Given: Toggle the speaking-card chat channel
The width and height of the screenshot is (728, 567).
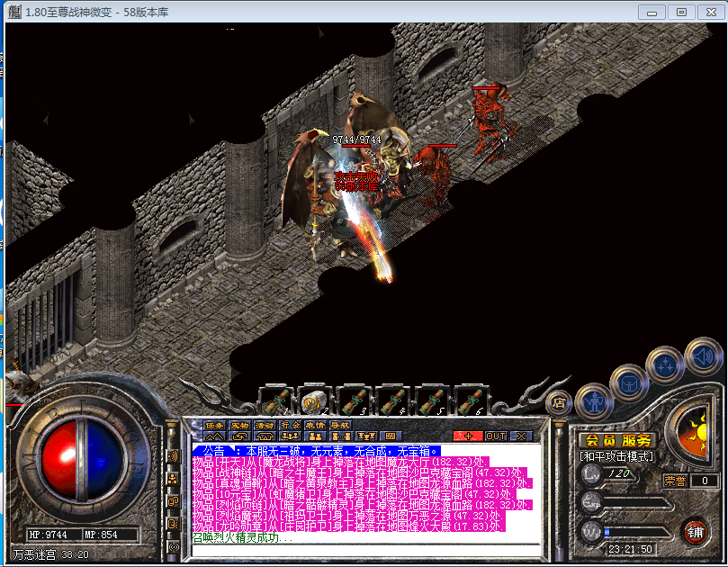Looking at the screenshot, I should pos(173,525).
